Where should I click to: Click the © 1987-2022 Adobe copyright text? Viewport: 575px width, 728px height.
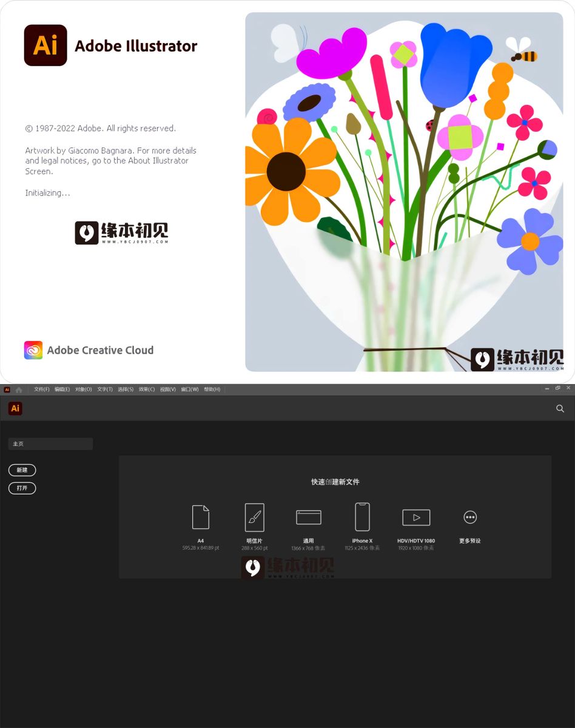tap(101, 129)
